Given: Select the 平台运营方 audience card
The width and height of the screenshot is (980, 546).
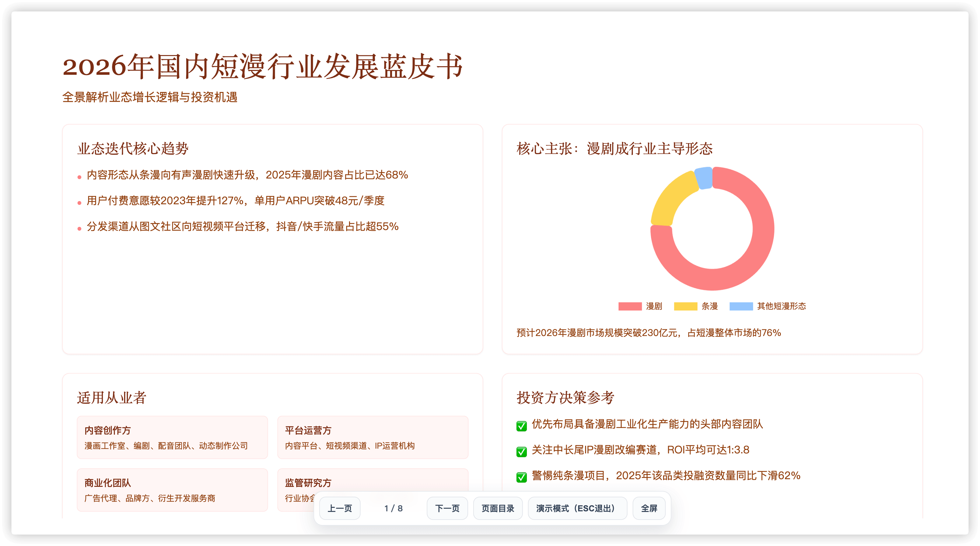Looking at the screenshot, I should (x=373, y=437).
